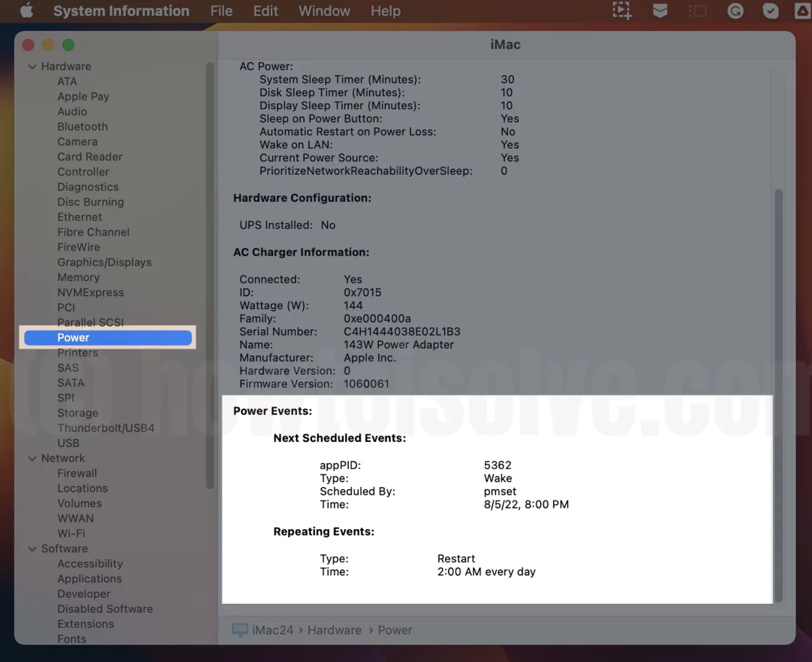812x662 pixels.
Task: Select Apple Pay in the sidebar
Action: coord(83,96)
